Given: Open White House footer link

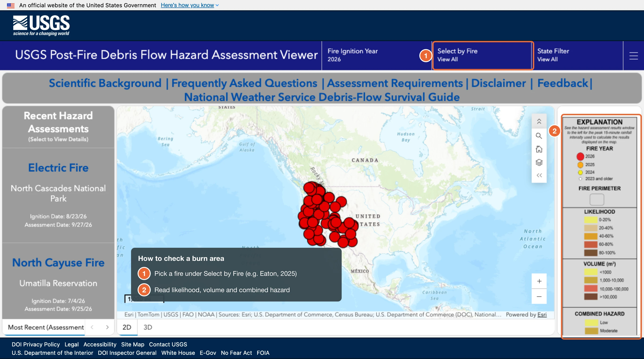Looking at the screenshot, I should click(178, 353).
